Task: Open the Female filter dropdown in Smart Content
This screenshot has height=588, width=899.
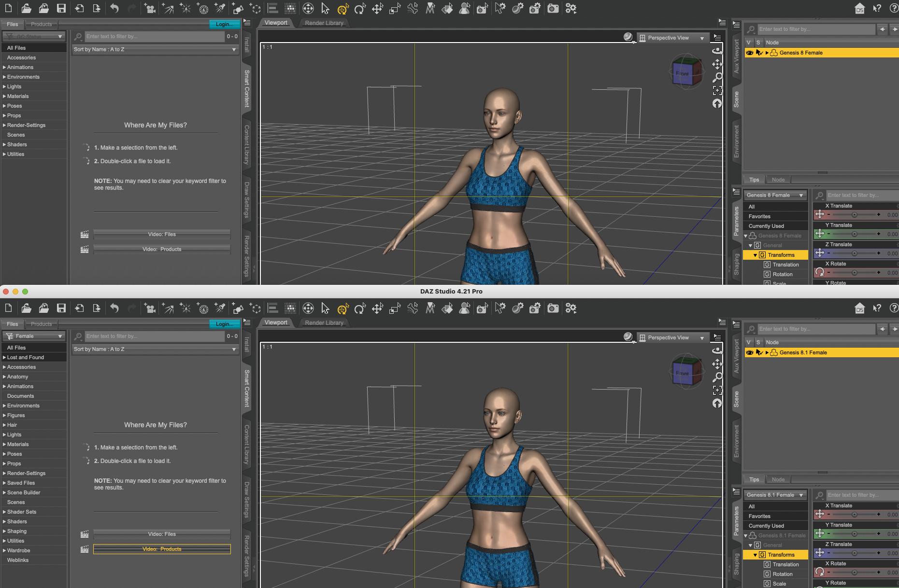Action: point(34,336)
